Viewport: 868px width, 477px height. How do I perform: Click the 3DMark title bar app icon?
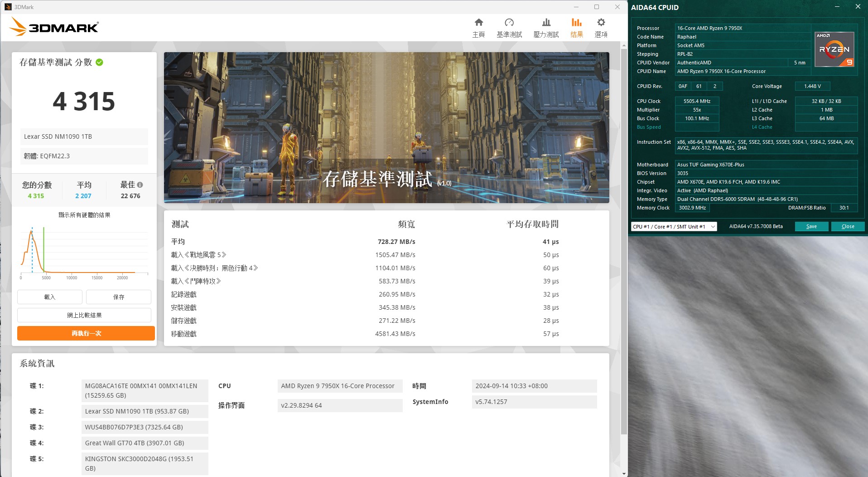(8, 7)
